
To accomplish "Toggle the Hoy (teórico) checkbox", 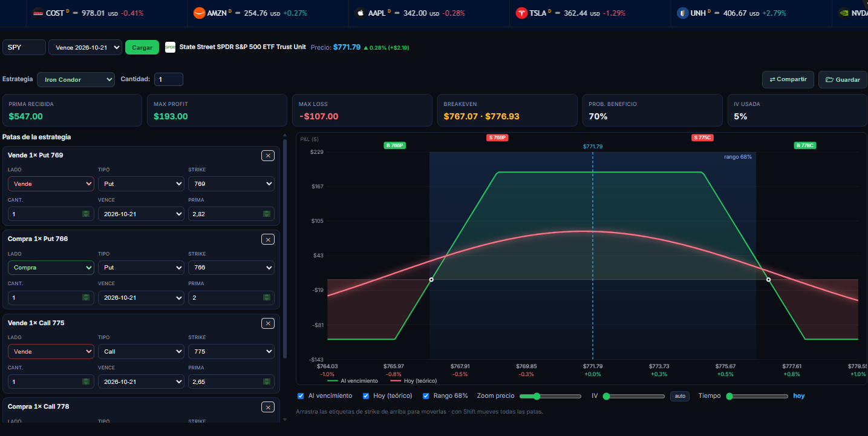I will (x=366, y=396).
